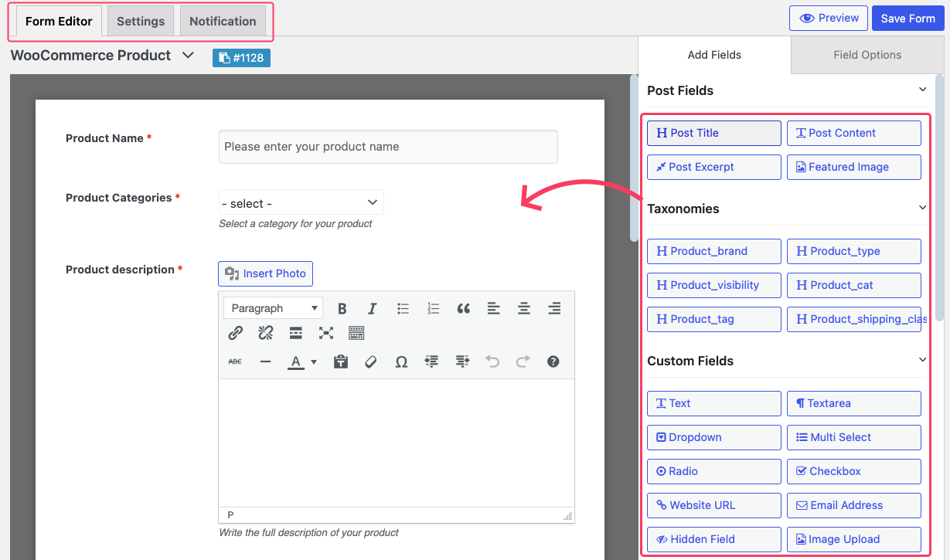Screen dimensions: 950x560
Task: Open the Notification tab
Action: click(223, 21)
